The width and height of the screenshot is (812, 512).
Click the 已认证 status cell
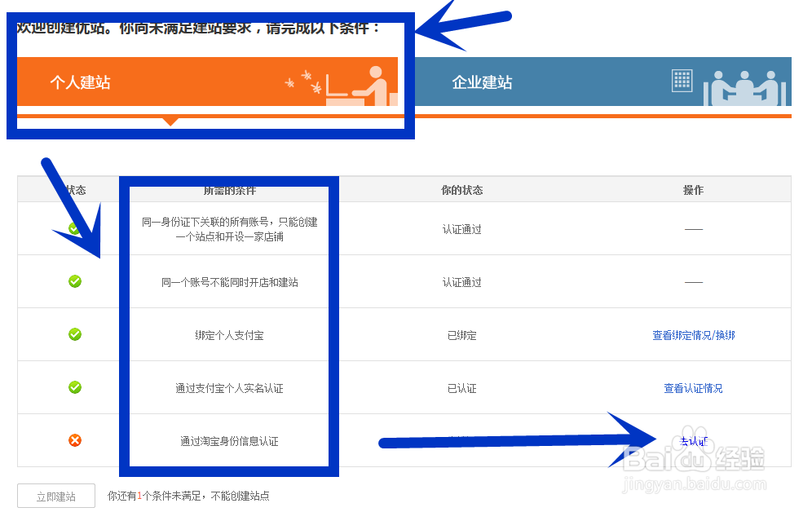pyautogui.click(x=462, y=388)
